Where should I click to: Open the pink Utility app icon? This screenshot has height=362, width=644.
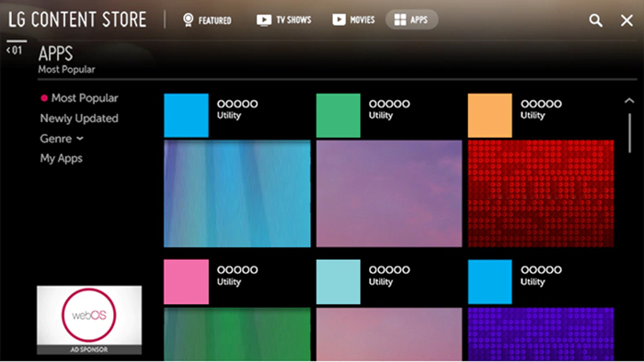(x=186, y=282)
